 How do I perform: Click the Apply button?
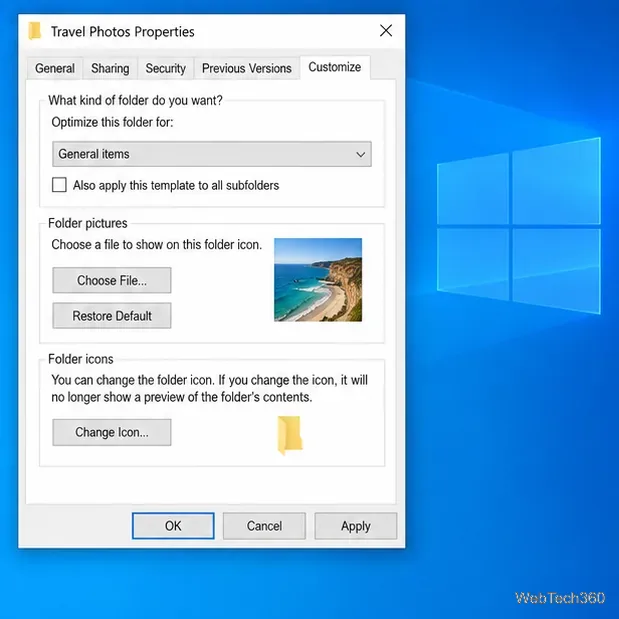point(356,526)
